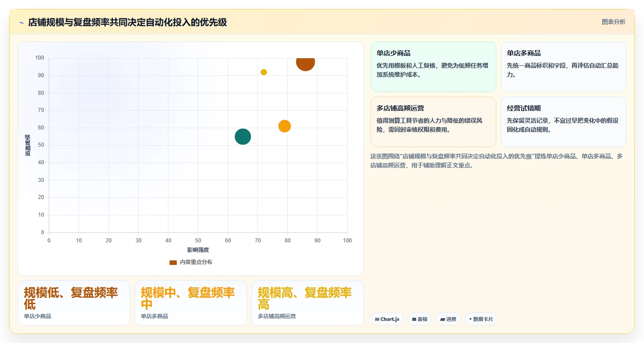Click the 单店少商品 caption under 规模低 card
This screenshot has height=343, width=644.
click(37, 316)
